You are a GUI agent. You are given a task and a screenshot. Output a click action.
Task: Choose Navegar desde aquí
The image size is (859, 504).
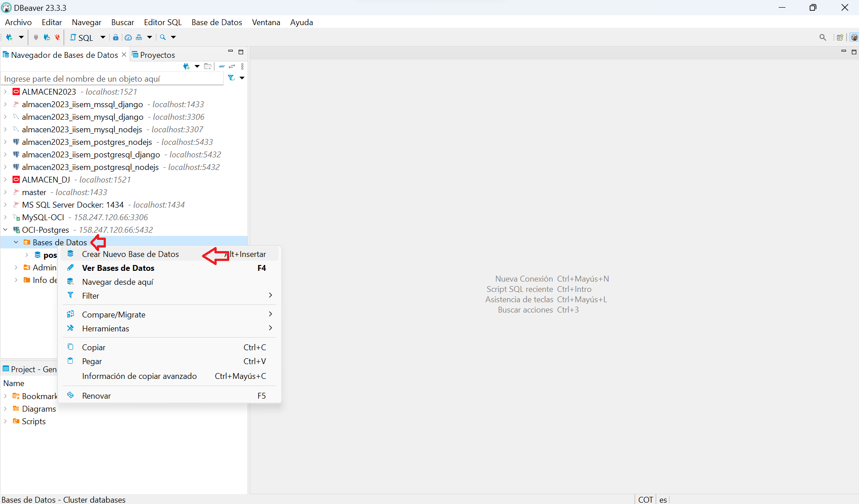click(x=170, y=282)
